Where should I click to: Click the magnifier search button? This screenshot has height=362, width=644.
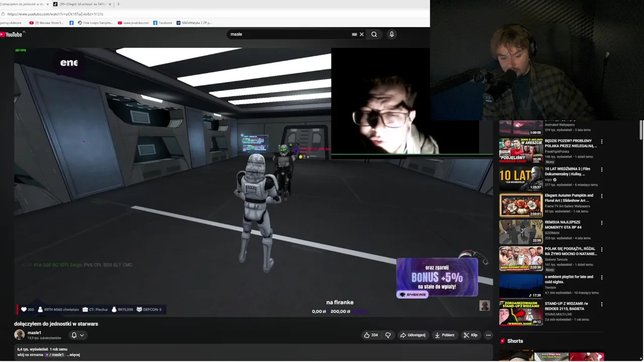(374, 34)
